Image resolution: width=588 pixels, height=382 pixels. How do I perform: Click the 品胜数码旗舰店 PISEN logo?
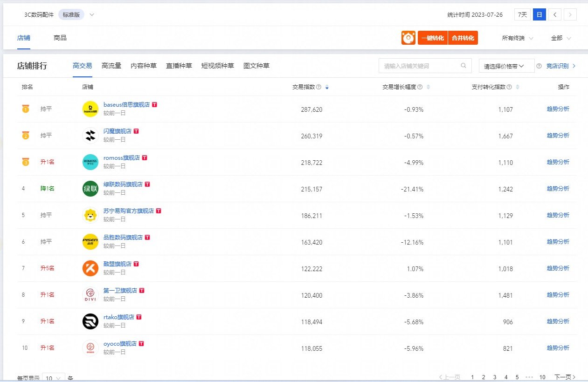[90, 242]
